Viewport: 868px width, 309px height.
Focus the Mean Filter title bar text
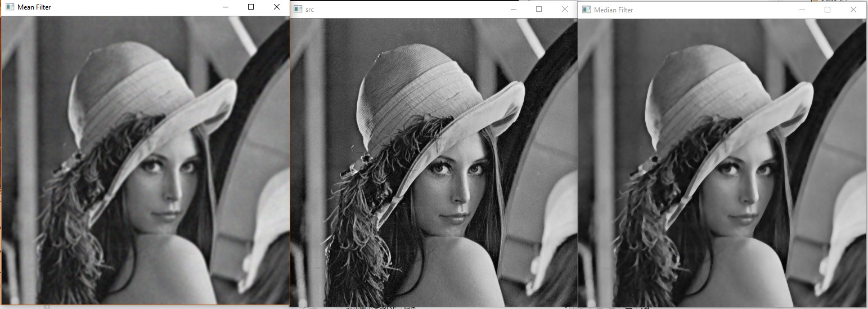[x=34, y=7]
